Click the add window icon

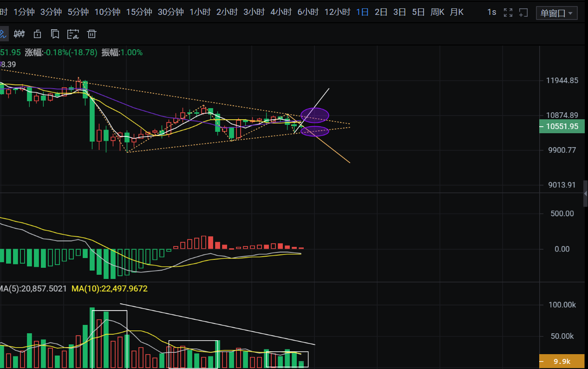[523, 13]
